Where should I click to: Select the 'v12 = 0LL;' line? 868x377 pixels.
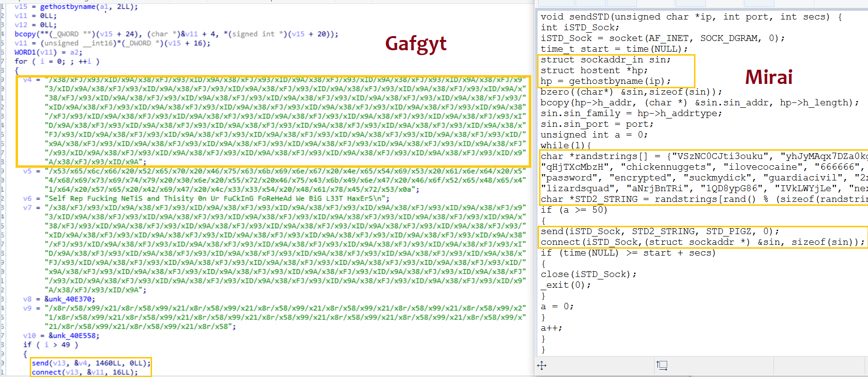(x=36, y=25)
